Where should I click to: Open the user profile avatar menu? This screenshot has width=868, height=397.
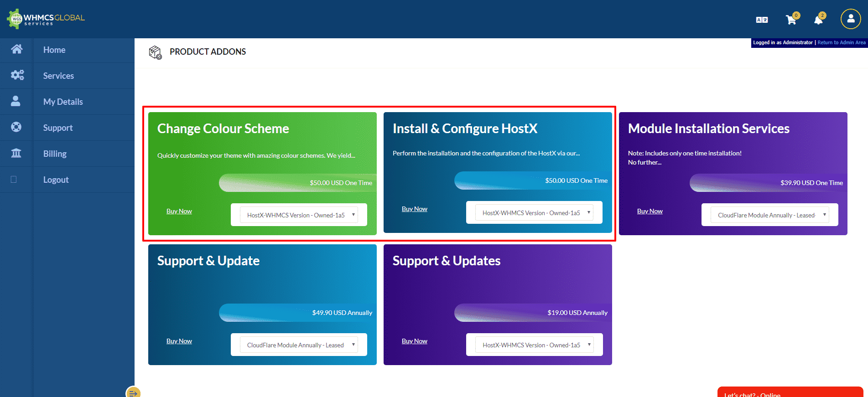click(851, 19)
